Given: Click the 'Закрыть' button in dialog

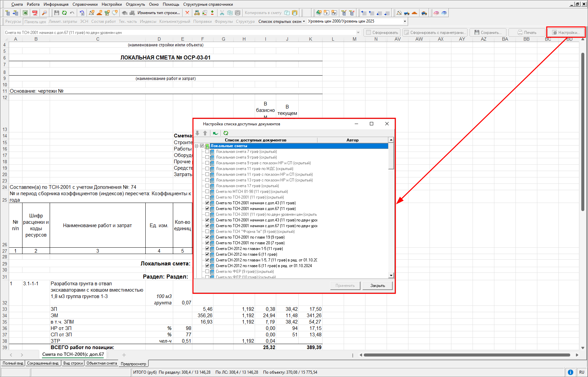Looking at the screenshot, I should (x=378, y=286).
